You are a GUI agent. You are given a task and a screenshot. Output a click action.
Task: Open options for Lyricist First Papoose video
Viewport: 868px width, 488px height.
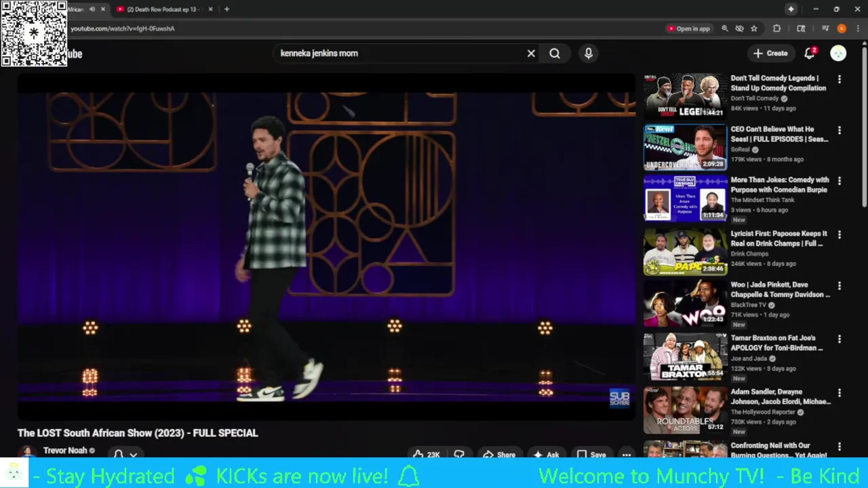click(840, 235)
